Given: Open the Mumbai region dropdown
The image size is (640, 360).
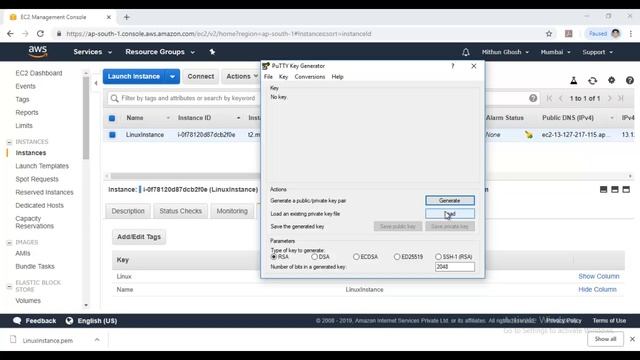Looking at the screenshot, I should click(556, 52).
